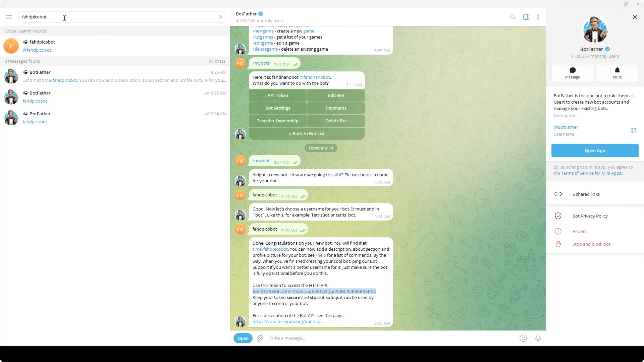644x362 pixels.
Task: Record a voice message with microphone
Action: pyautogui.click(x=538, y=338)
